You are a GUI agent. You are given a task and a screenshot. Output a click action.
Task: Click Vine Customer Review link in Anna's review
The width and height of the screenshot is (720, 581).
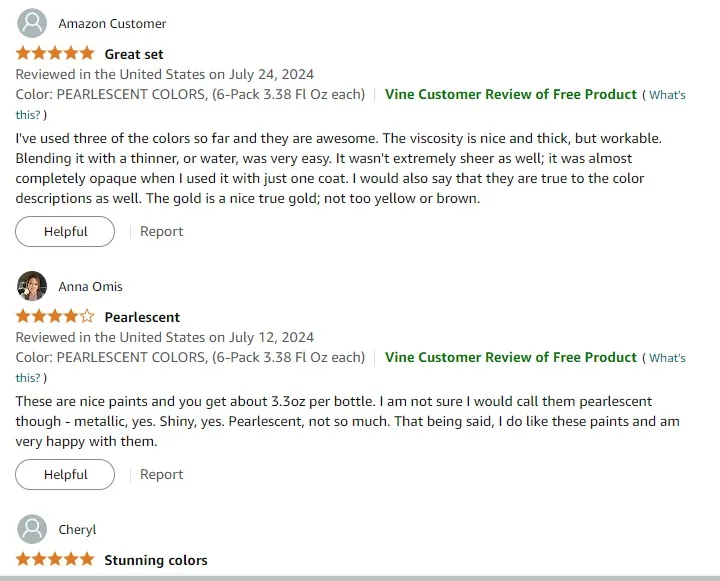point(510,357)
